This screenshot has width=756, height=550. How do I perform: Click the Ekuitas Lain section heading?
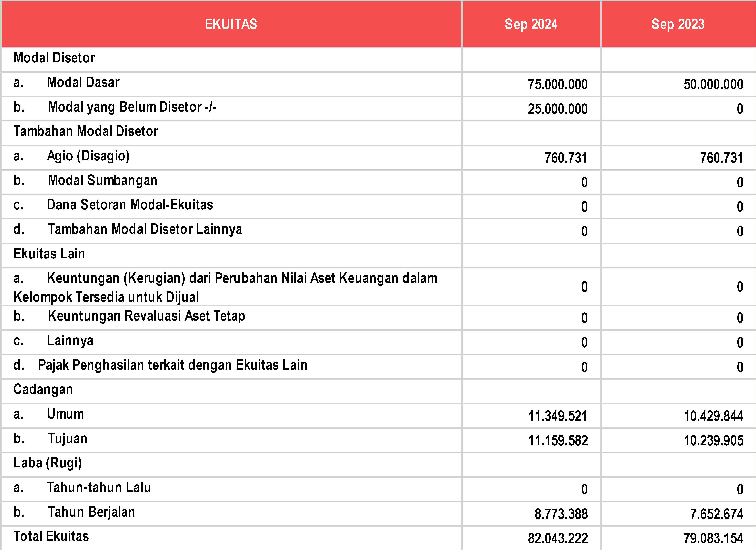(49, 254)
